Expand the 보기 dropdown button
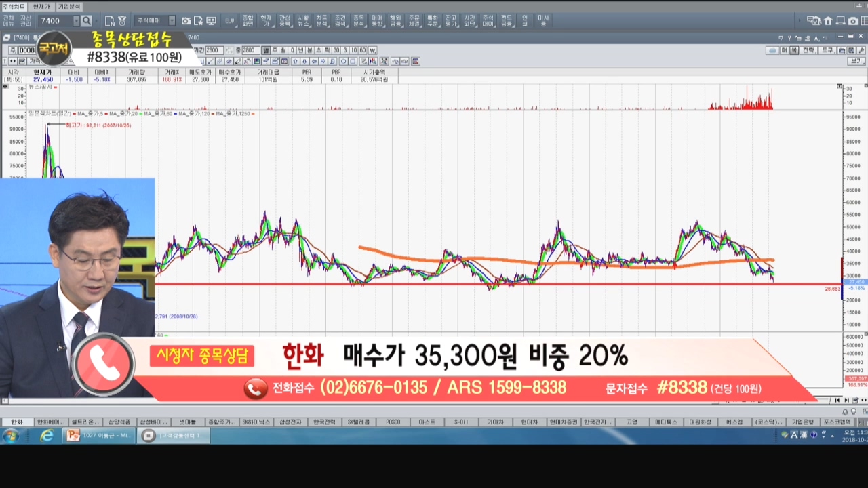 click(856, 61)
